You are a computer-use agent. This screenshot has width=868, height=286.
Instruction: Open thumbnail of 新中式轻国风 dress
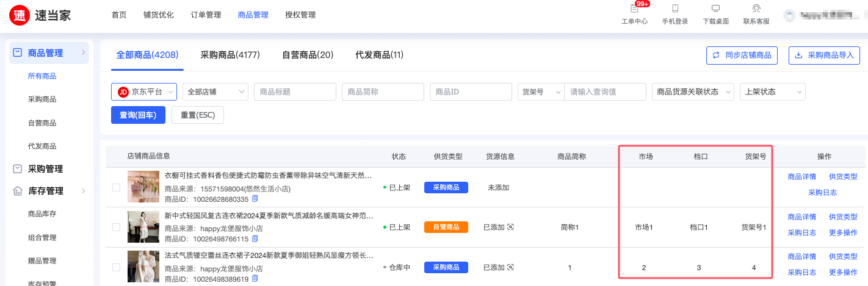pos(143,227)
